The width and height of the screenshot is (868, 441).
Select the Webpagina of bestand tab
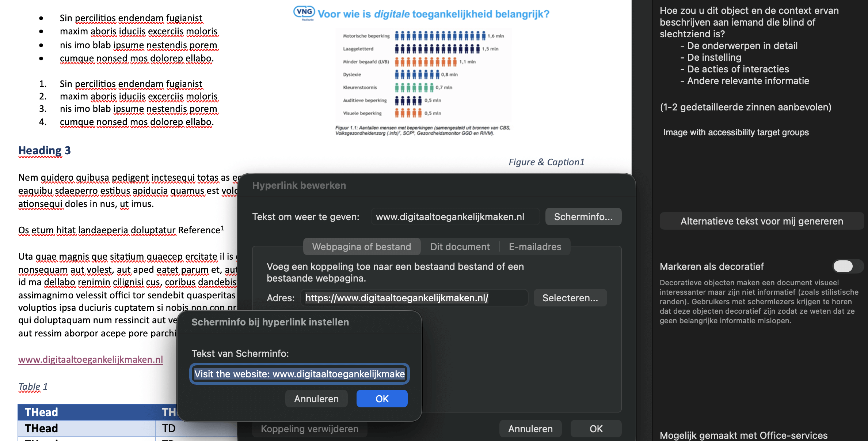[x=361, y=246]
